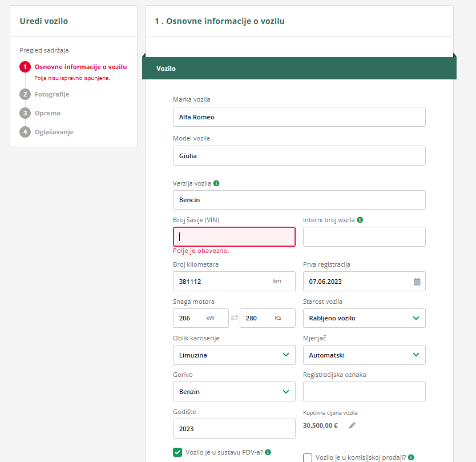
Task: Open the Mjenjač dropdown
Action: coord(364,355)
